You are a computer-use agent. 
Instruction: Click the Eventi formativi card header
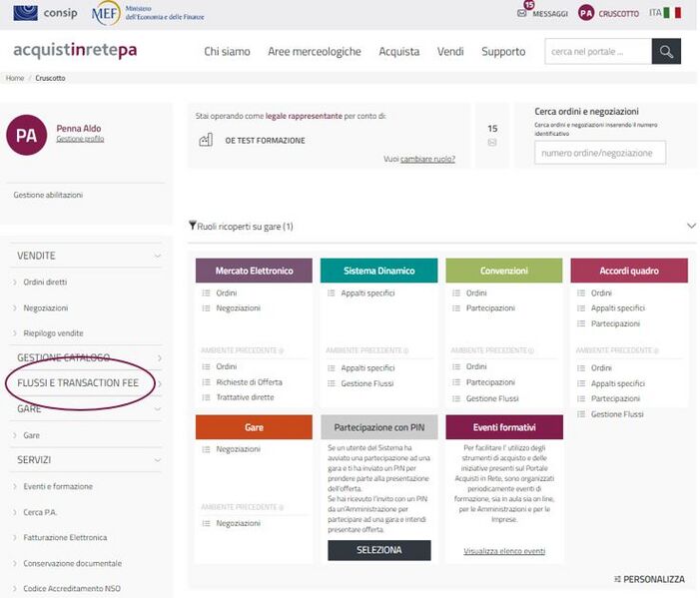coord(504,427)
